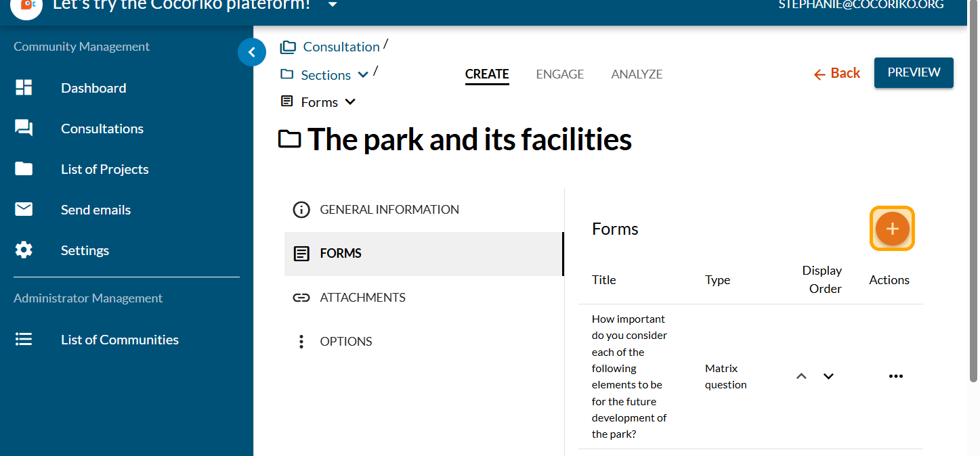Switch to the ANALYZE tab
The width and height of the screenshot is (980, 456).
[x=637, y=74]
